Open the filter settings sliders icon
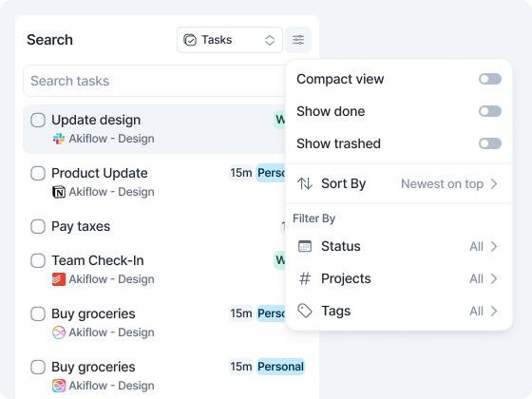Screen dimensions: 532x399 (298, 40)
